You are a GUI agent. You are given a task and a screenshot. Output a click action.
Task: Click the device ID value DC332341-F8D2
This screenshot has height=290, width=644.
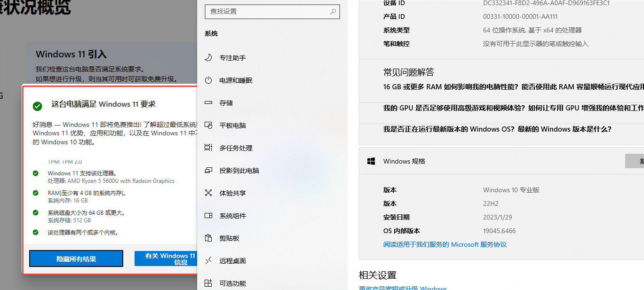pos(546,3)
